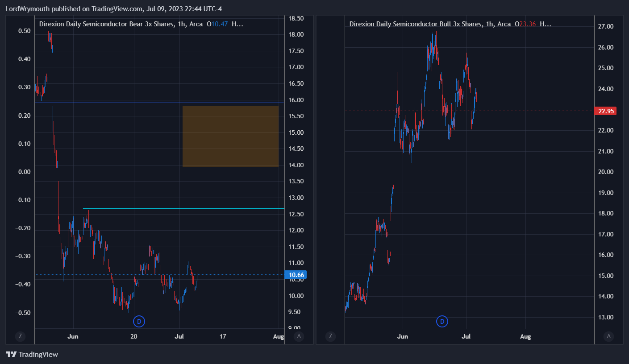
Task: Click the 0.00 label on left scale
Action: pos(25,172)
